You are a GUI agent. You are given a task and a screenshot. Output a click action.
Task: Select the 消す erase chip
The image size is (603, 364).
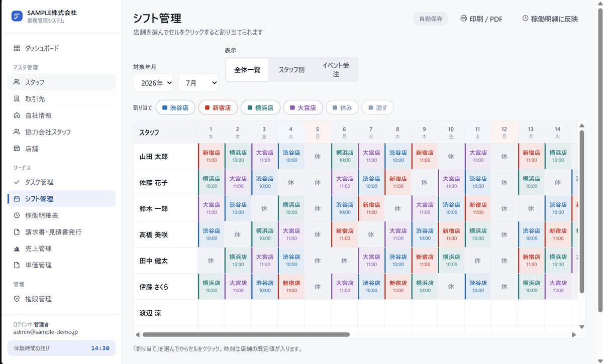pyautogui.click(x=378, y=107)
